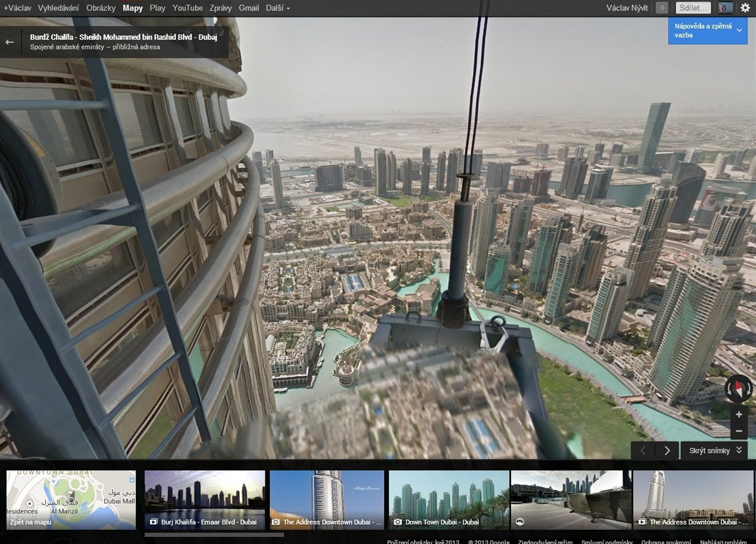
Task: Click the Nahlásit problém link
Action: tap(723, 541)
